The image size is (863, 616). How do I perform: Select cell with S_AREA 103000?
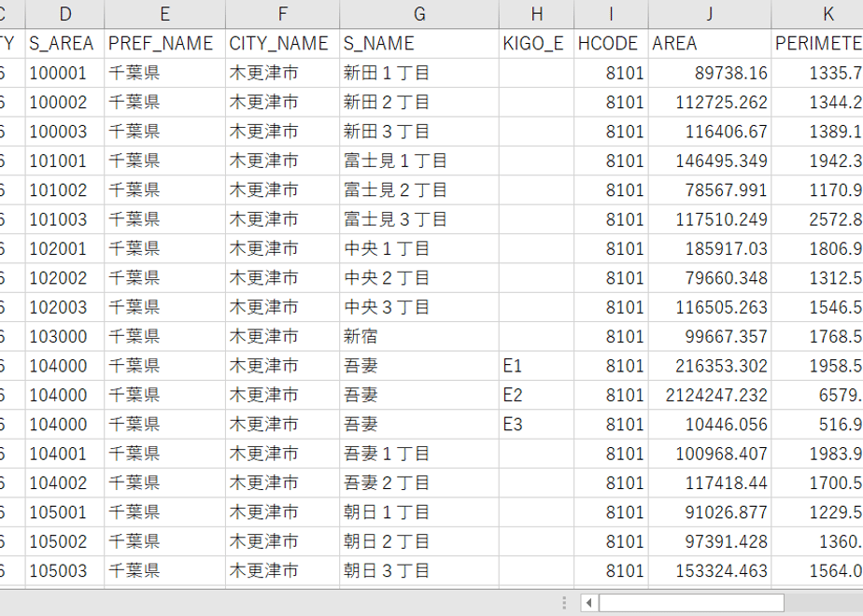[65, 337]
